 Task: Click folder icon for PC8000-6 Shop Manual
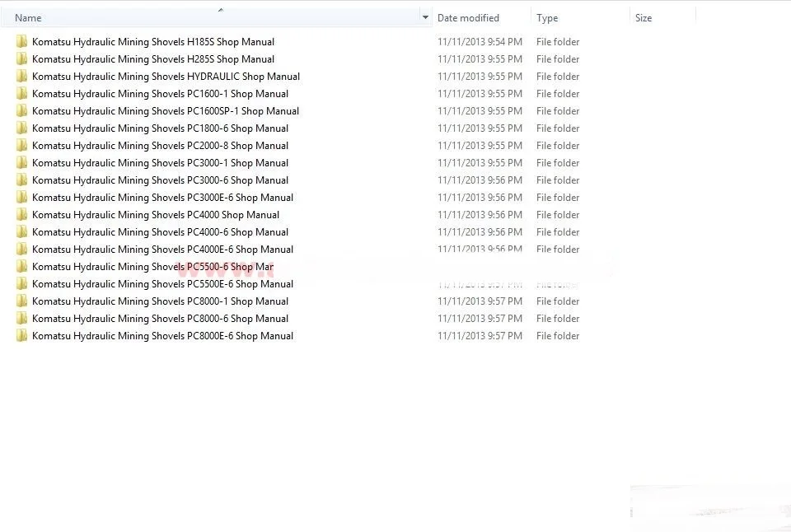click(x=21, y=319)
